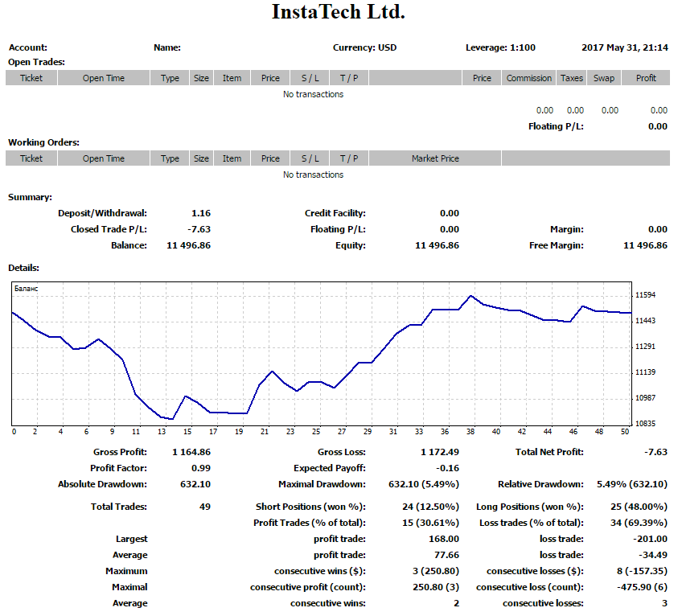The image size is (678, 616).
Task: Click Taxes column header in Open Trades
Action: [x=572, y=78]
